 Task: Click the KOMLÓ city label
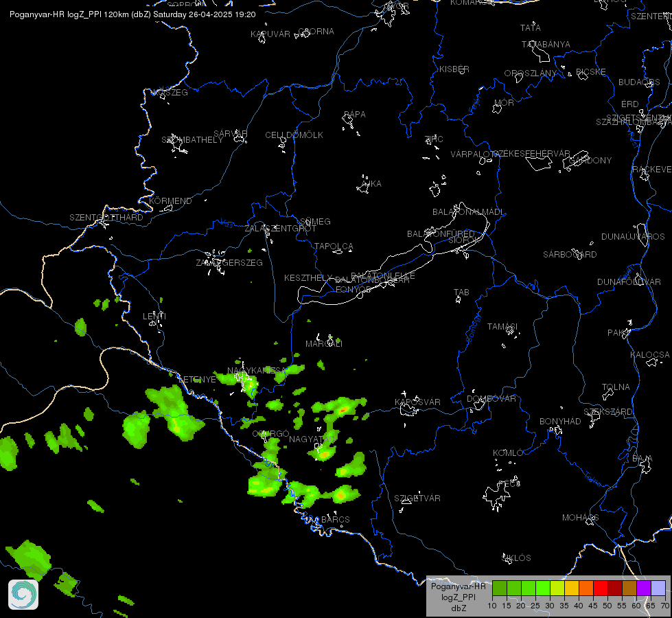click(x=508, y=453)
